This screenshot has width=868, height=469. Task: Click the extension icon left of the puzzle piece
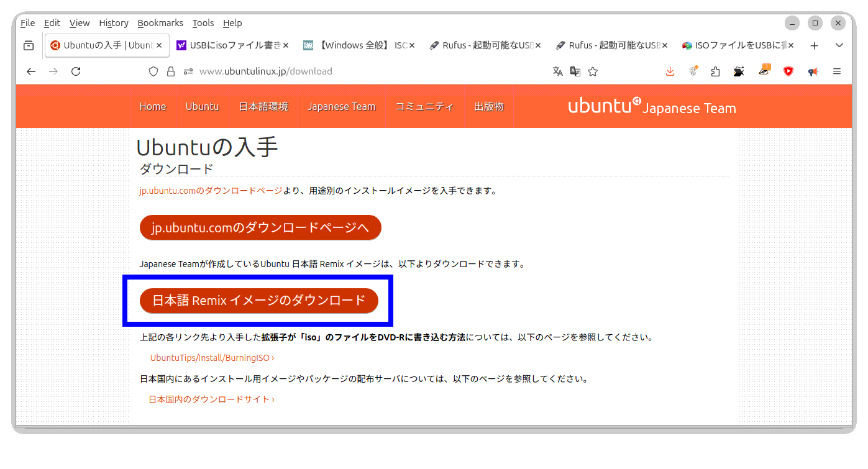[x=693, y=71]
